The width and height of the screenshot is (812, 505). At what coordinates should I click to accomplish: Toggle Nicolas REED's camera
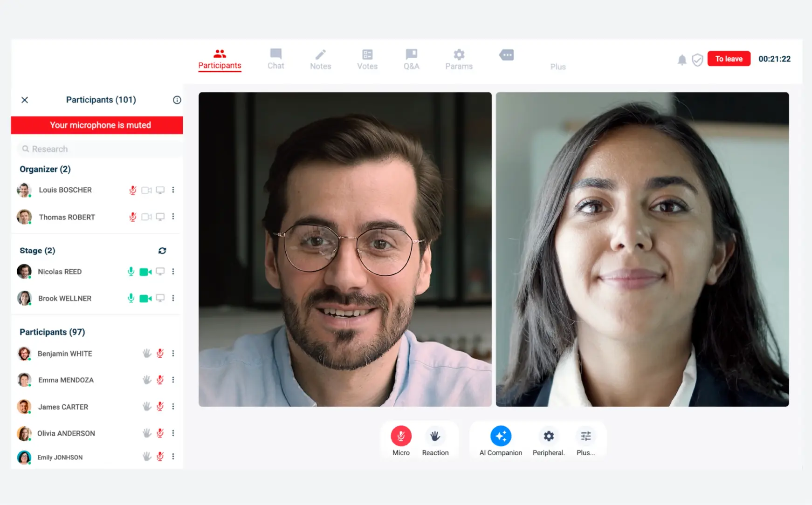coord(145,272)
